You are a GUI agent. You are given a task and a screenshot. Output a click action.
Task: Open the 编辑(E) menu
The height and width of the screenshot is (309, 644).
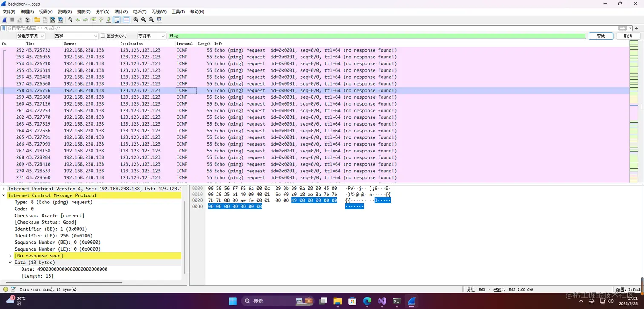pos(27,11)
